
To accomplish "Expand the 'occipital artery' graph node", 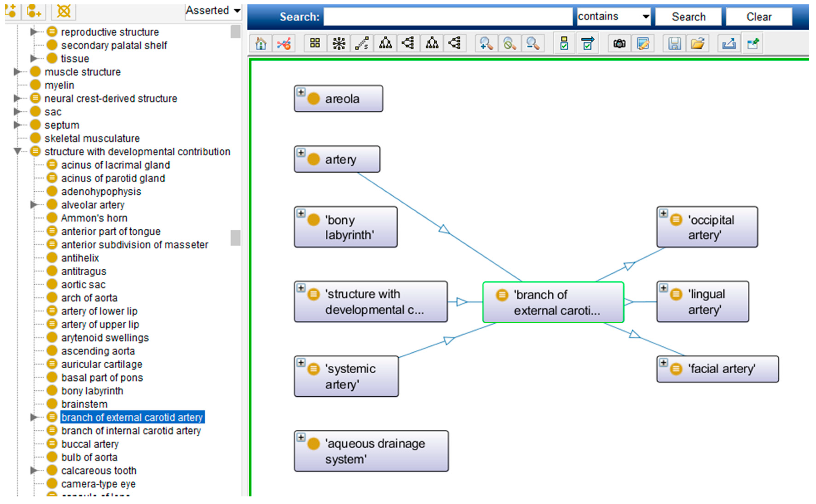I will coord(663,214).
